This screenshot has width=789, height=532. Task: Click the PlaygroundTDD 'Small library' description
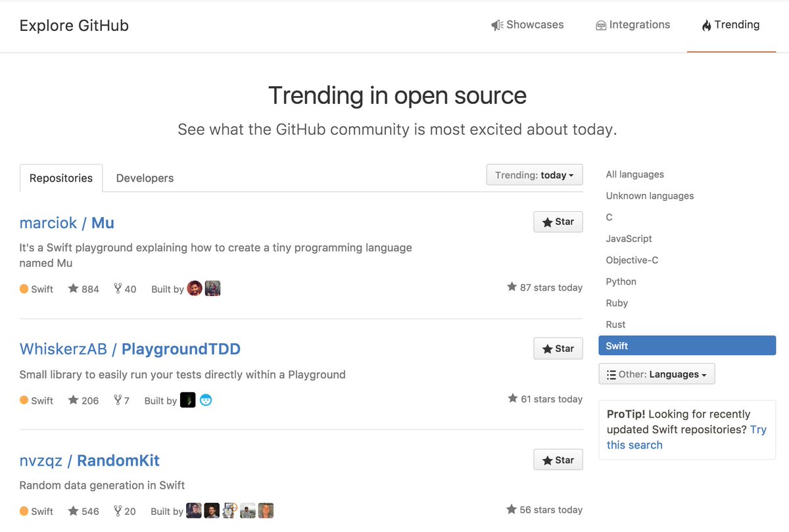[x=182, y=375]
